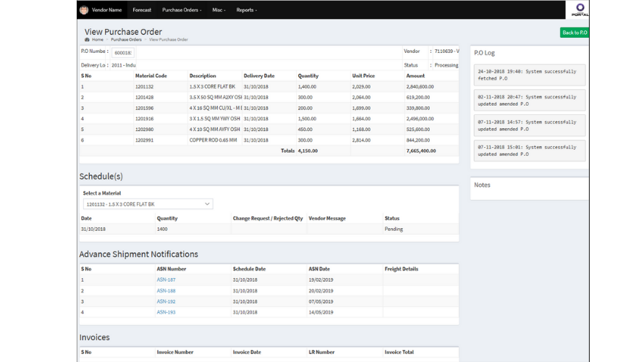The height and width of the screenshot is (362, 644).
Task: Click the portal logo icon
Action: pyautogui.click(x=580, y=10)
